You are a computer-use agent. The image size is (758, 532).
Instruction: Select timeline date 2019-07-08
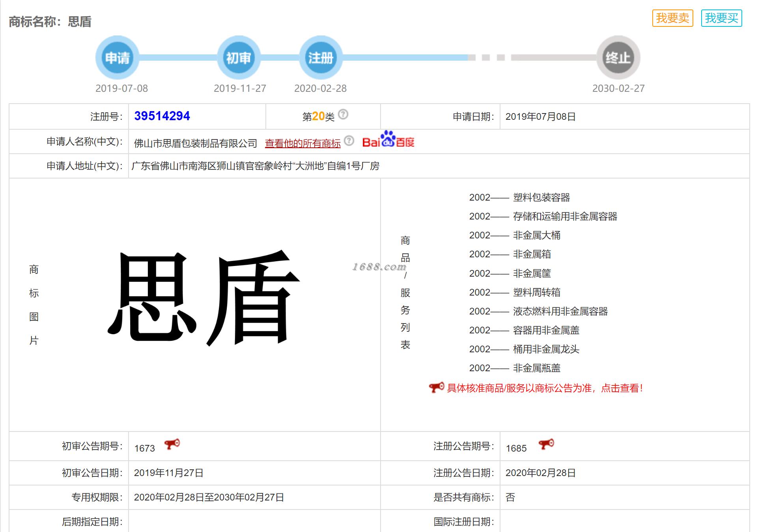[x=121, y=88]
